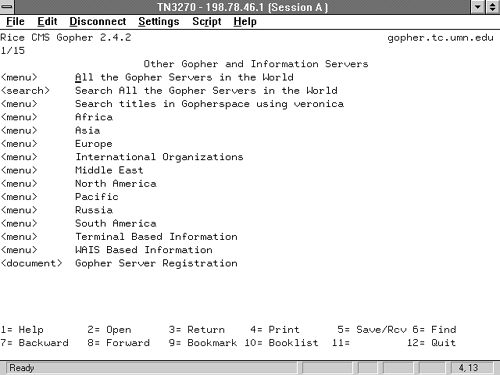Select All the Gopher Servers in the World

coord(184,77)
